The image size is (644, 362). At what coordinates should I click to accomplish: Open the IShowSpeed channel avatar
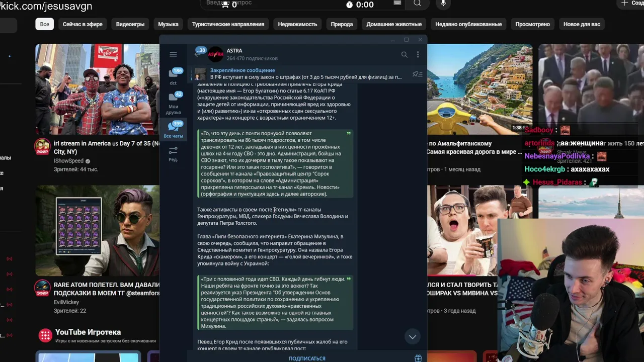click(42, 147)
